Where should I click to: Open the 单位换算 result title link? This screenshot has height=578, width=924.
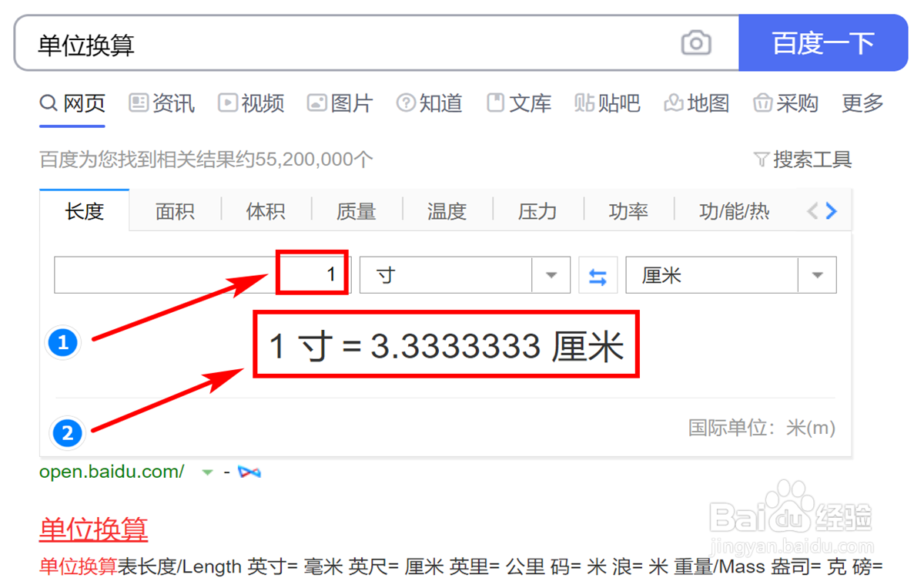click(x=93, y=529)
